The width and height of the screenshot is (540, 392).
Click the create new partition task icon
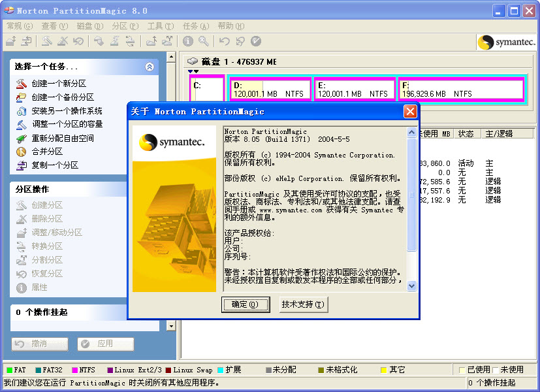coord(22,84)
